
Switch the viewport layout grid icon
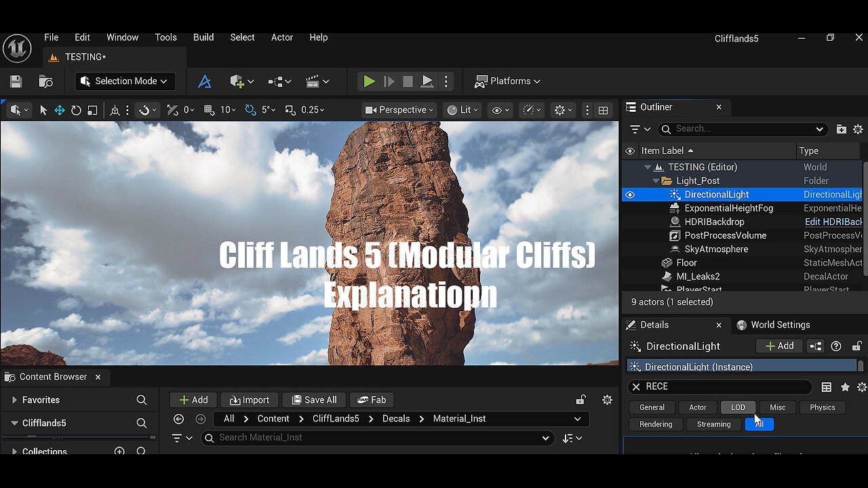[603, 110]
